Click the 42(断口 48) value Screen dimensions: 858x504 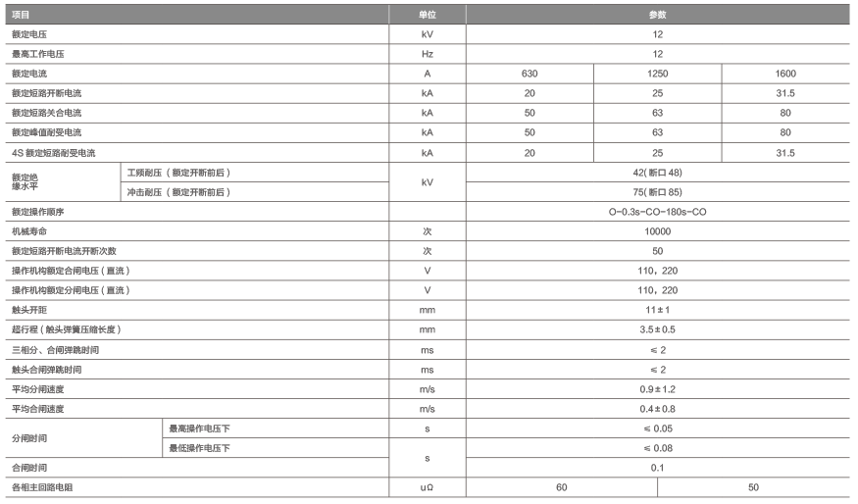click(x=657, y=173)
